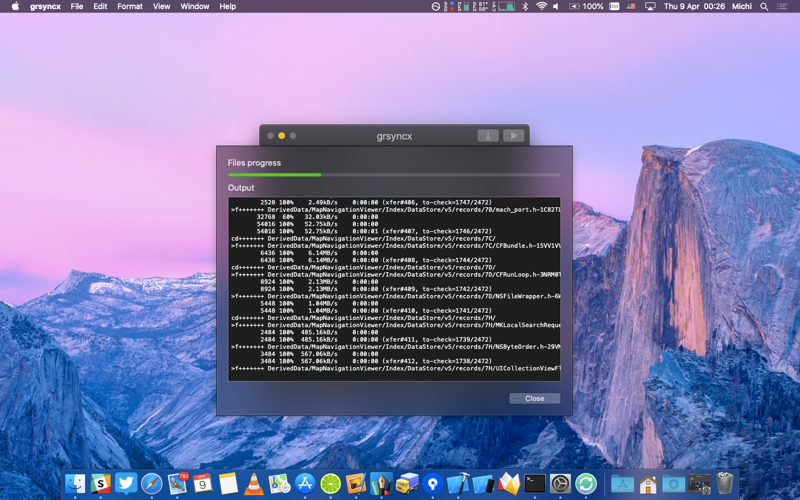Open the Trash in the Dock

coord(725,484)
